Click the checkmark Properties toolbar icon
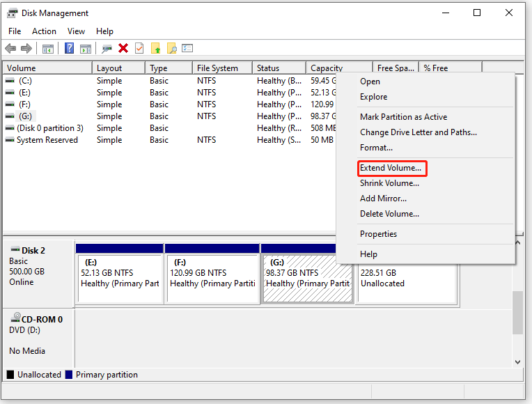 [x=139, y=48]
